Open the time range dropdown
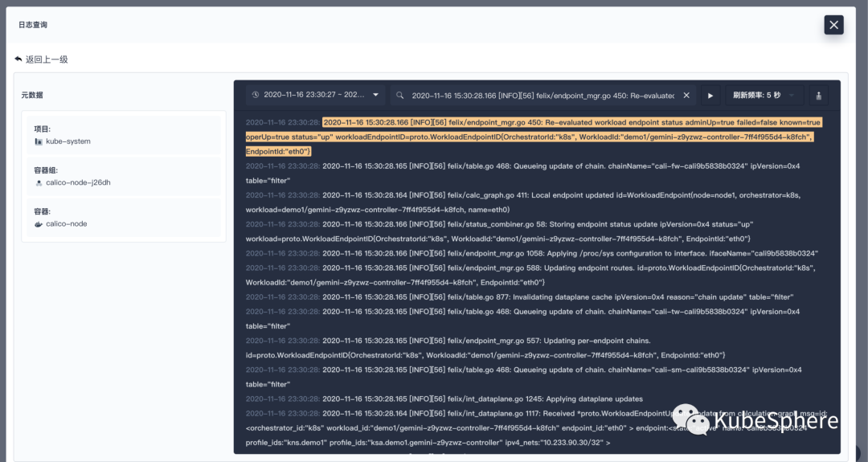Image resolution: width=868 pixels, height=462 pixels. [316, 95]
